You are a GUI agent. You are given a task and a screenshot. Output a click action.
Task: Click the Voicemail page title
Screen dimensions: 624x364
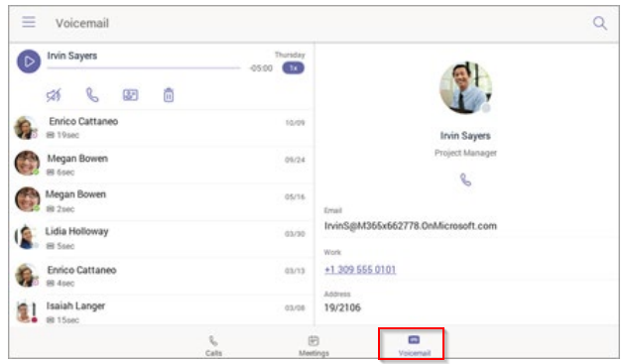pos(82,23)
